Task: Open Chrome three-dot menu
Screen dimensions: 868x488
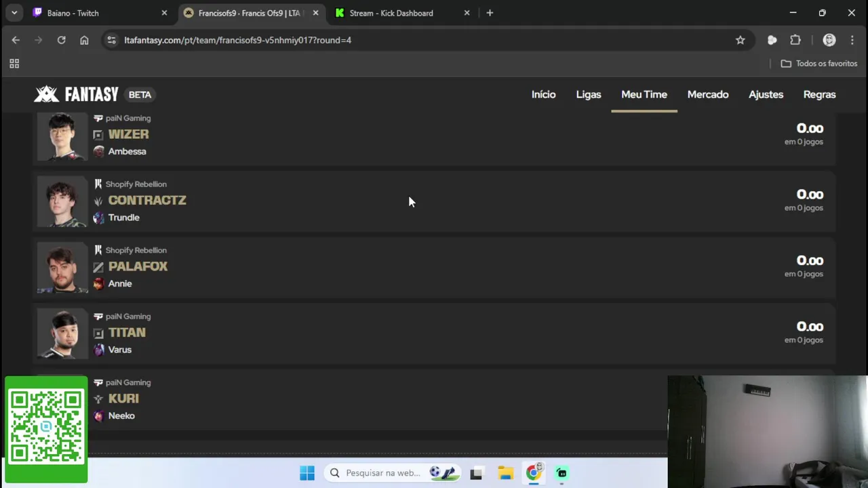Action: (852, 40)
